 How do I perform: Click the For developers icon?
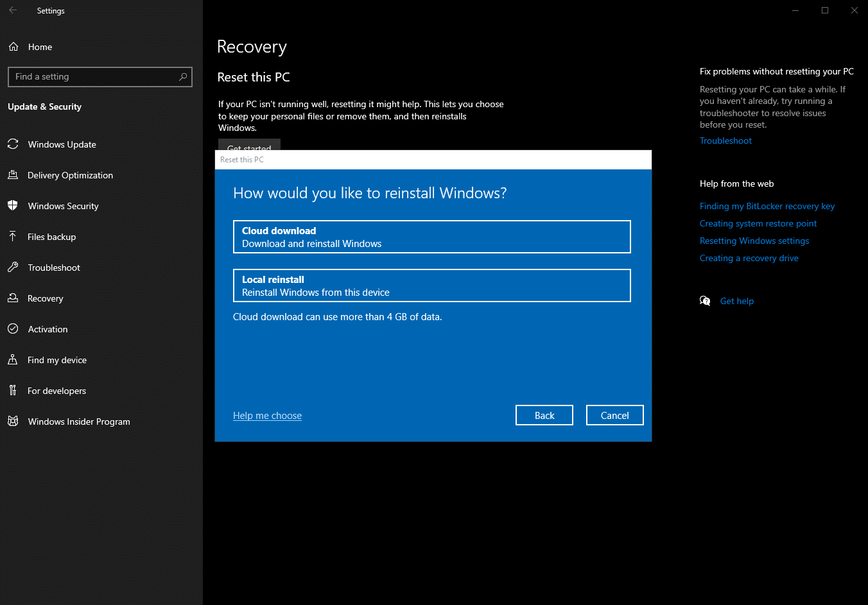point(13,391)
